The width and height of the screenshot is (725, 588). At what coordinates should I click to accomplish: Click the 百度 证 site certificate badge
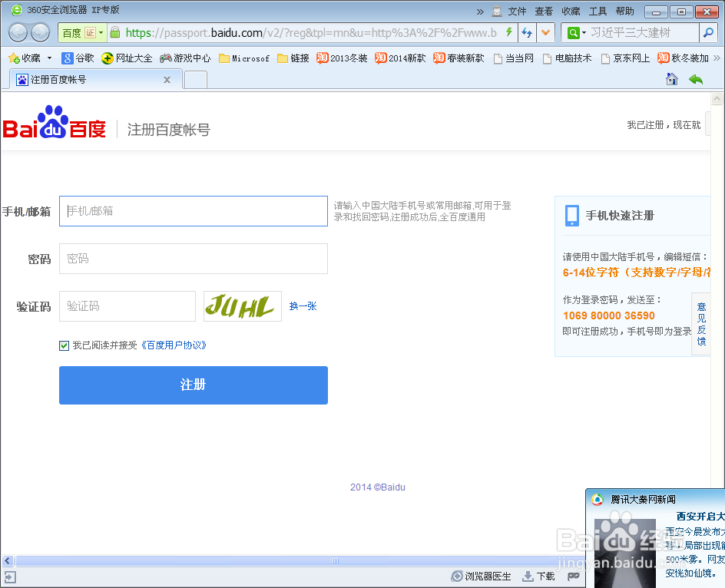pyautogui.click(x=82, y=33)
